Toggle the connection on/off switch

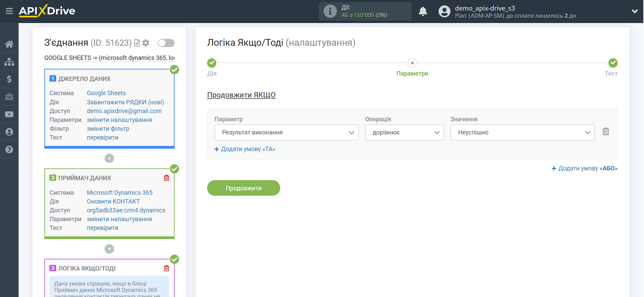point(166,43)
